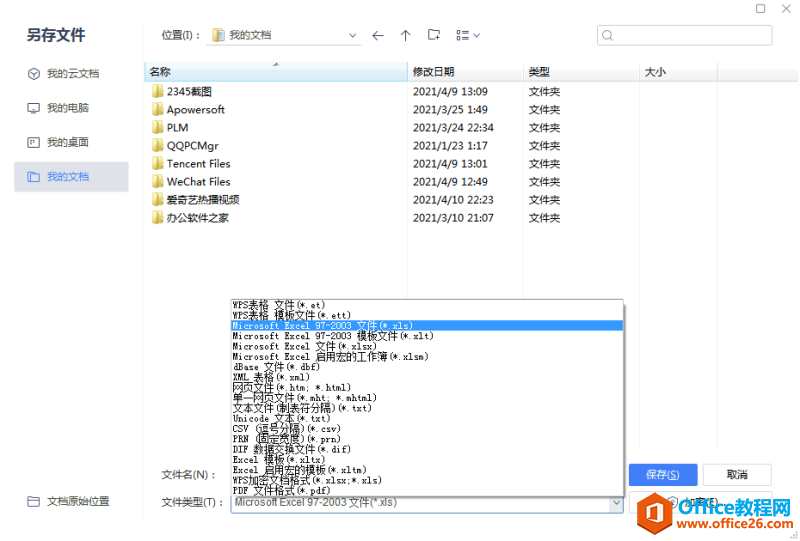Choose Excel 启用宏的模板(*.xltm)
Viewport: 800px width, 541px height.
427,470
